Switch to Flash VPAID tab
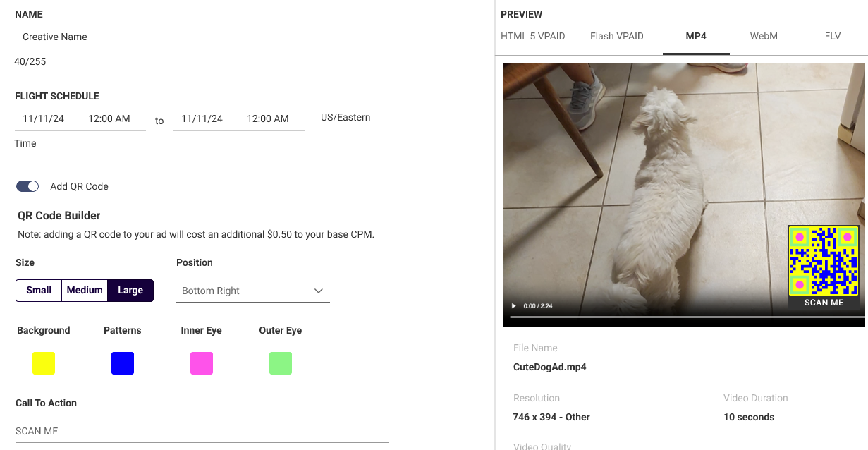This screenshot has width=868, height=450. 616,36
